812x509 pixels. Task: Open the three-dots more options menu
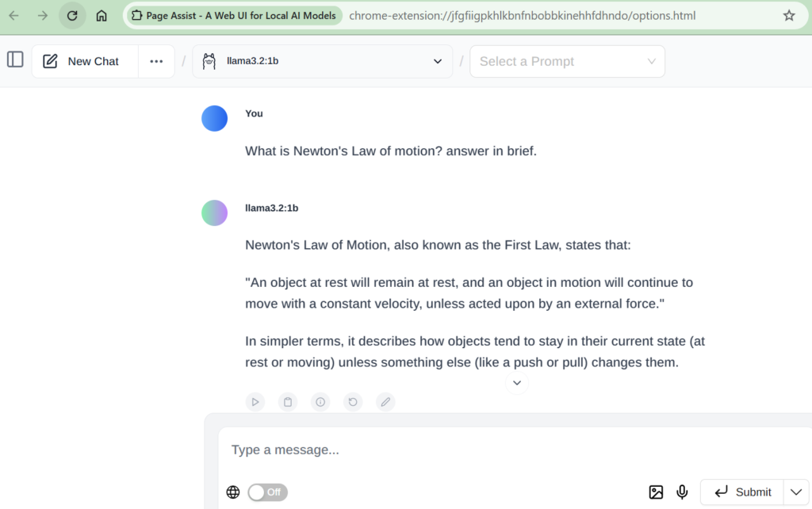[x=156, y=62]
